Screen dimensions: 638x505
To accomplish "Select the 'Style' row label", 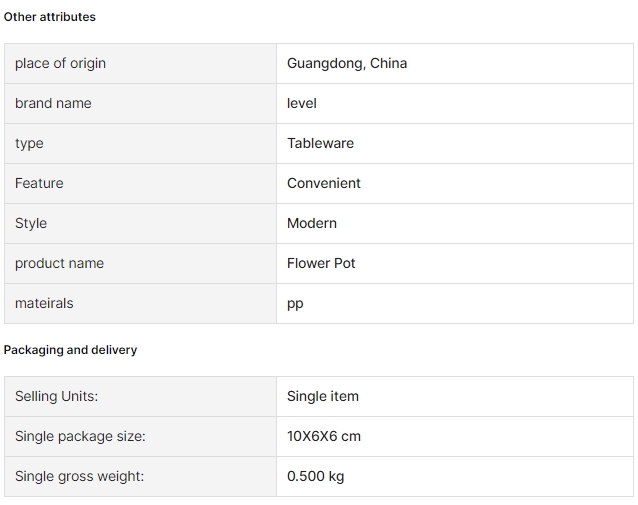I will (x=31, y=223).
